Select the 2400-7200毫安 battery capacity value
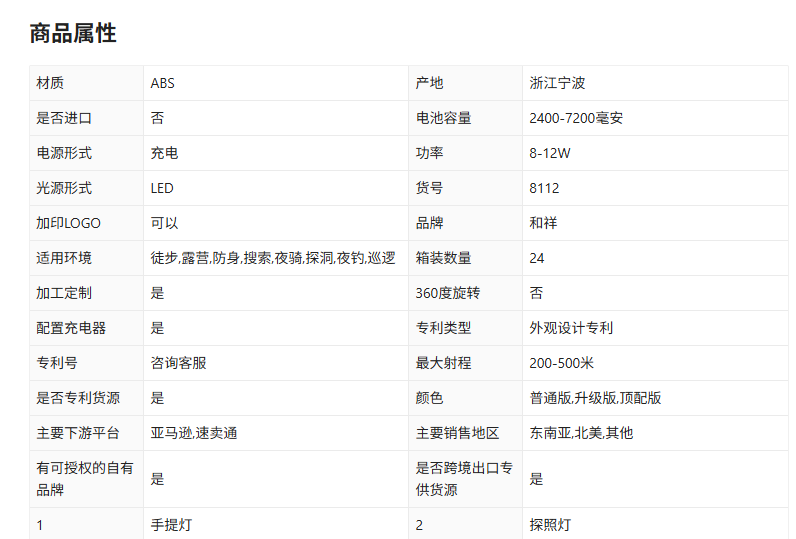Image resolution: width=796 pixels, height=539 pixels. click(576, 118)
